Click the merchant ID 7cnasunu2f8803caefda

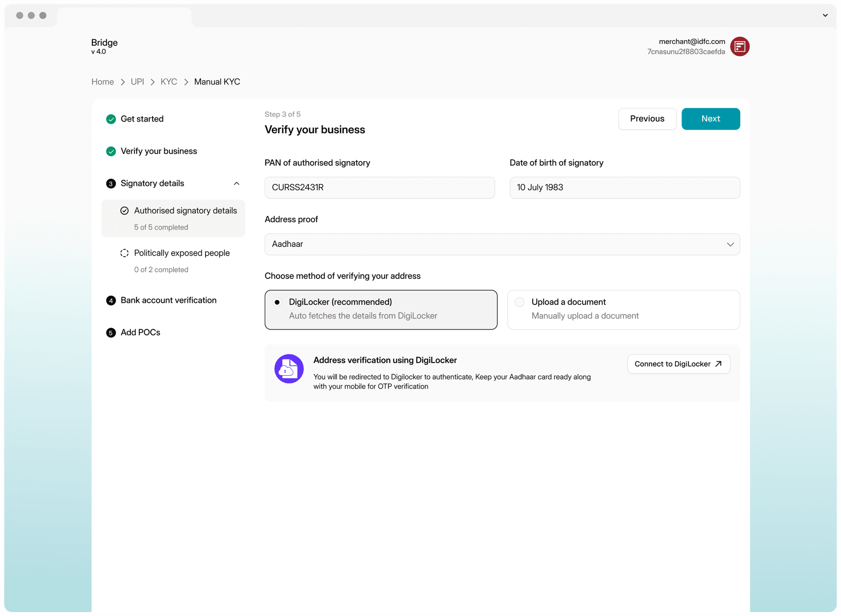tap(686, 52)
